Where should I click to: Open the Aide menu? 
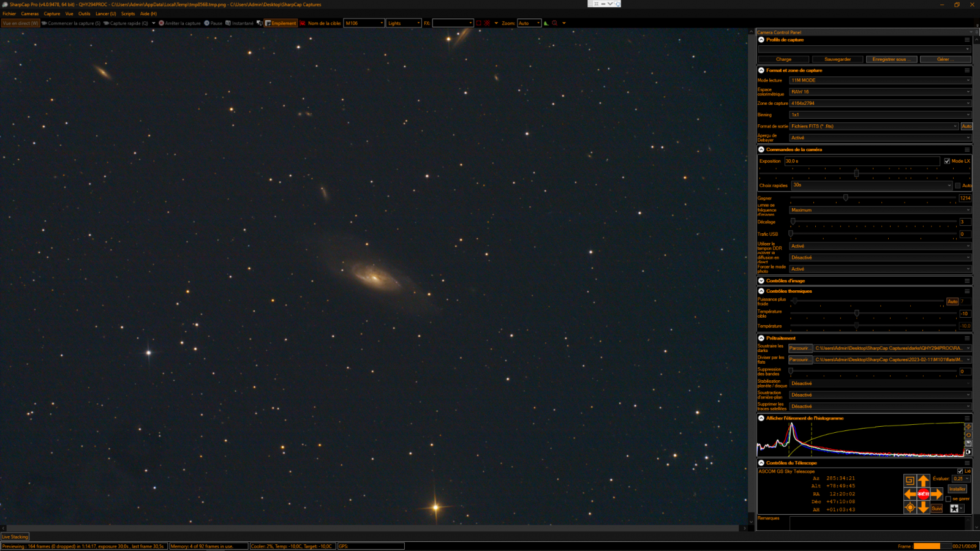pos(148,13)
